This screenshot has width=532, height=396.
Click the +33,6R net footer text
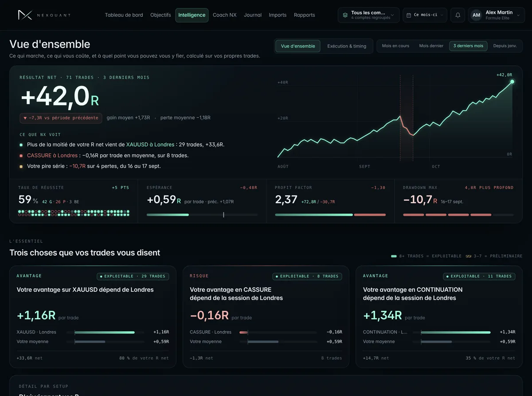point(30,358)
